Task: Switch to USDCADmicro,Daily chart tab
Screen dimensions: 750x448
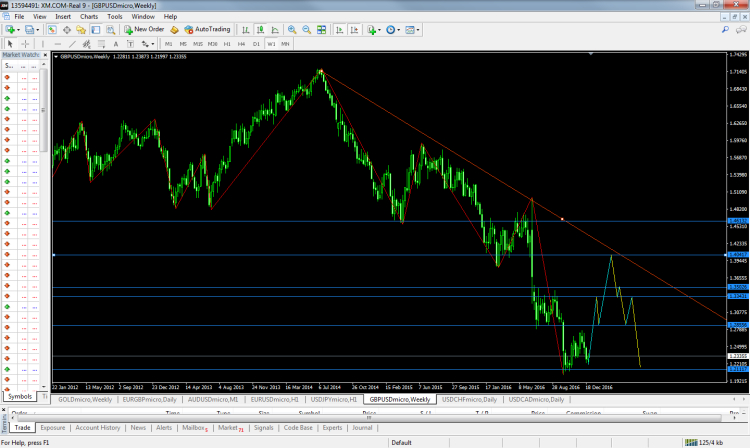Action: (x=536, y=399)
